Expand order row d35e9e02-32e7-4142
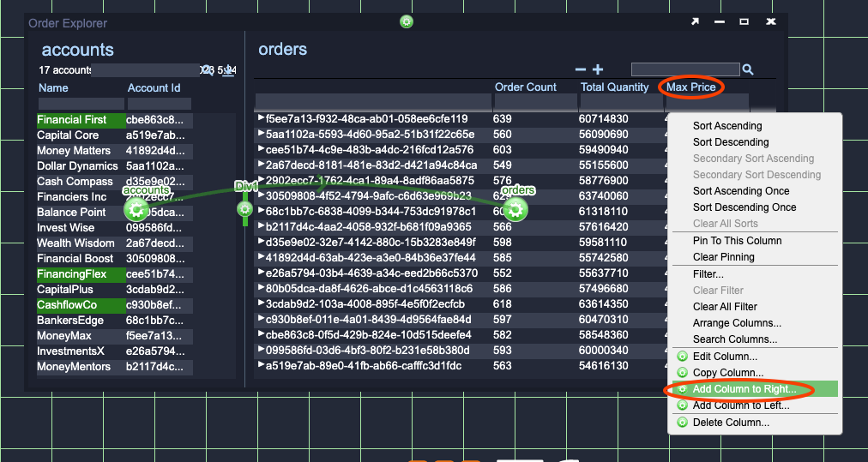 [x=262, y=242]
